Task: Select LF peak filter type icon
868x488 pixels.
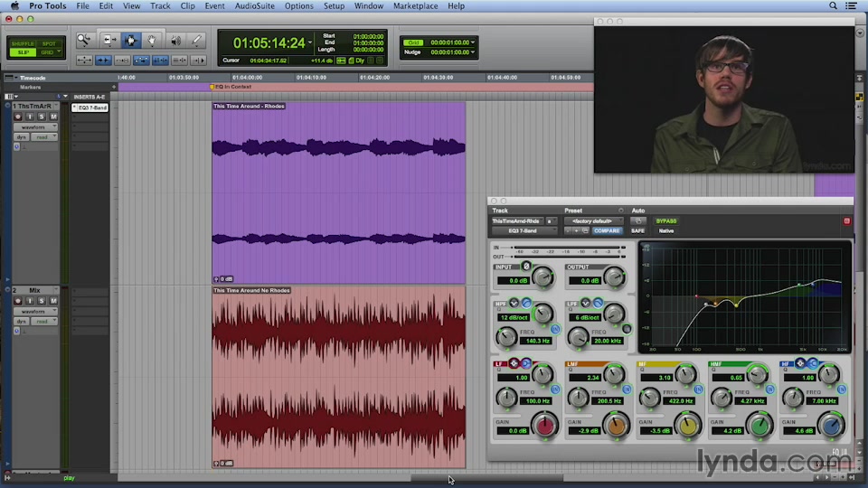Action: (x=514, y=363)
